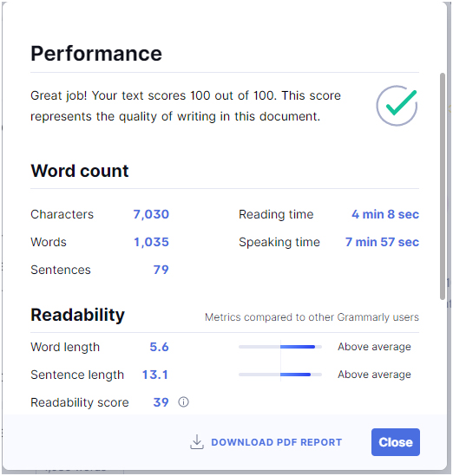Click the Word length comparison bar
Viewport: 453px width, 476px height.
click(280, 347)
